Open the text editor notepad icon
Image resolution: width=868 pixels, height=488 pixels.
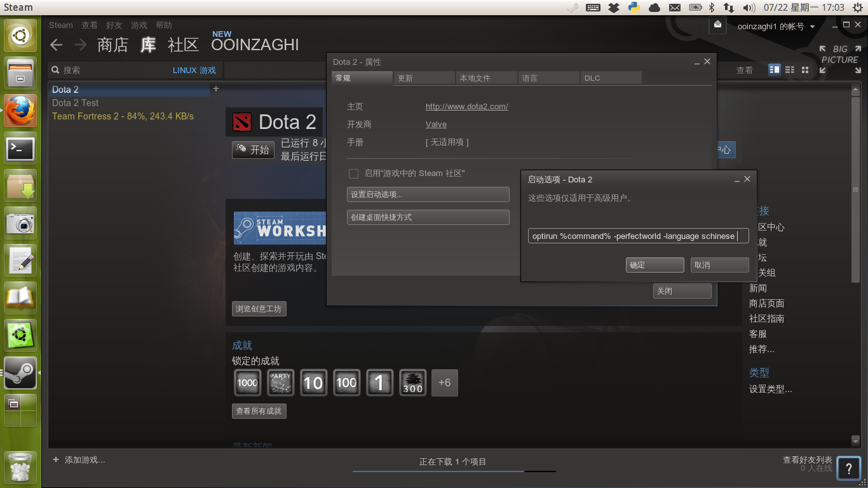20,261
